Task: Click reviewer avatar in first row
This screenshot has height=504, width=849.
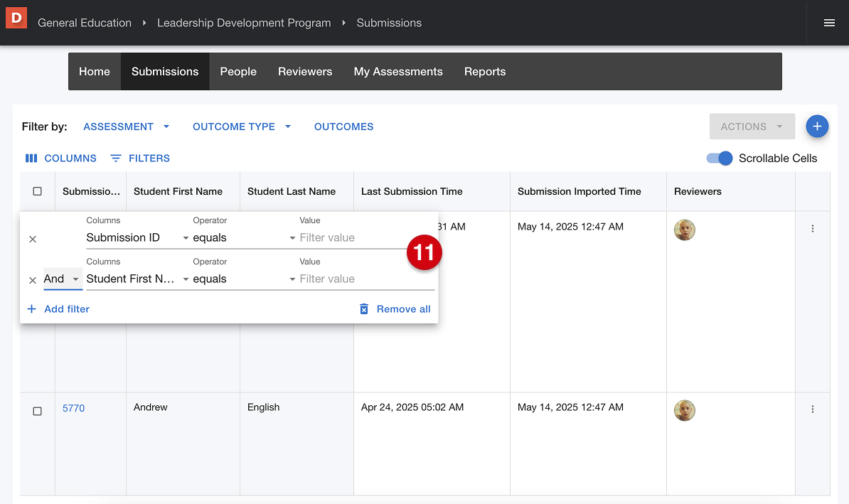Action: [685, 230]
